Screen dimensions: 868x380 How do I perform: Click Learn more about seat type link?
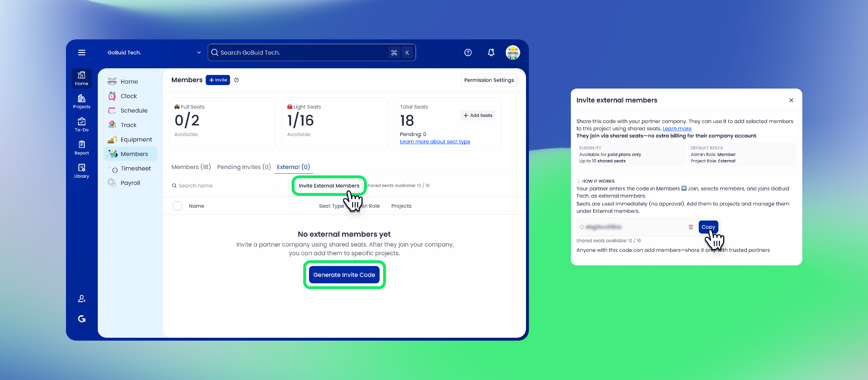(435, 142)
